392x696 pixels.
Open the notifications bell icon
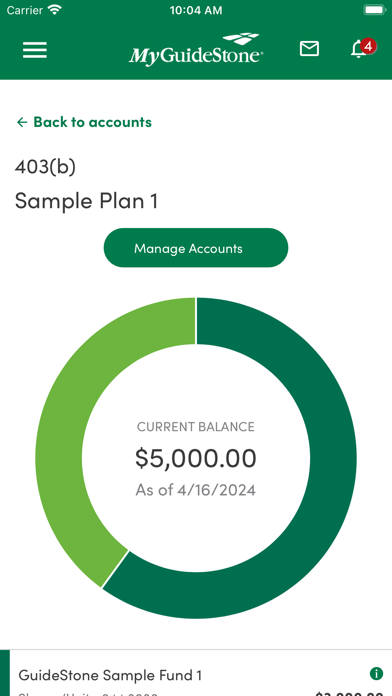pos(359,49)
